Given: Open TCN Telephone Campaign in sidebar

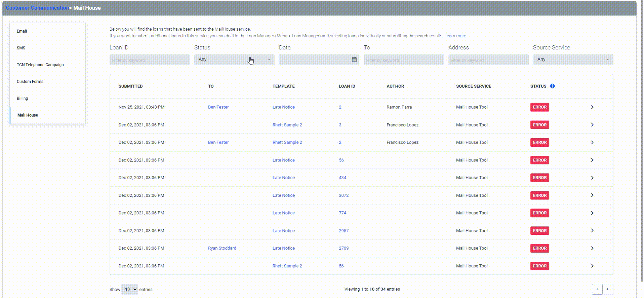Looking at the screenshot, I should (x=40, y=65).
